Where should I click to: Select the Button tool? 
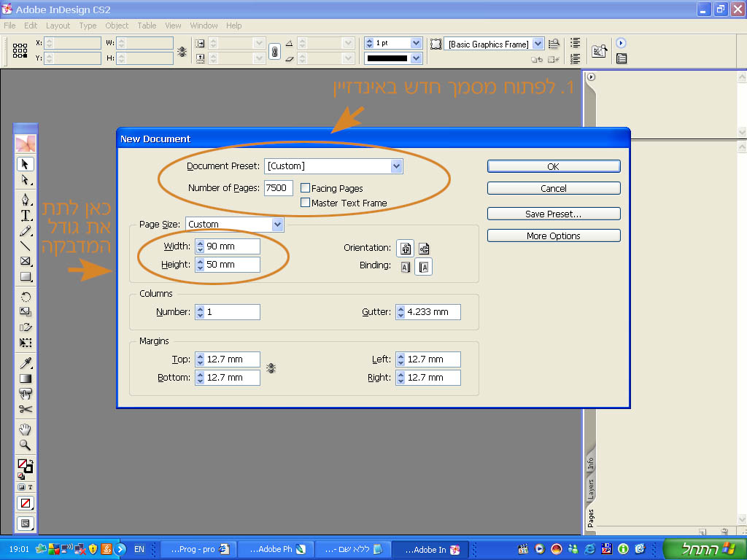point(26,394)
